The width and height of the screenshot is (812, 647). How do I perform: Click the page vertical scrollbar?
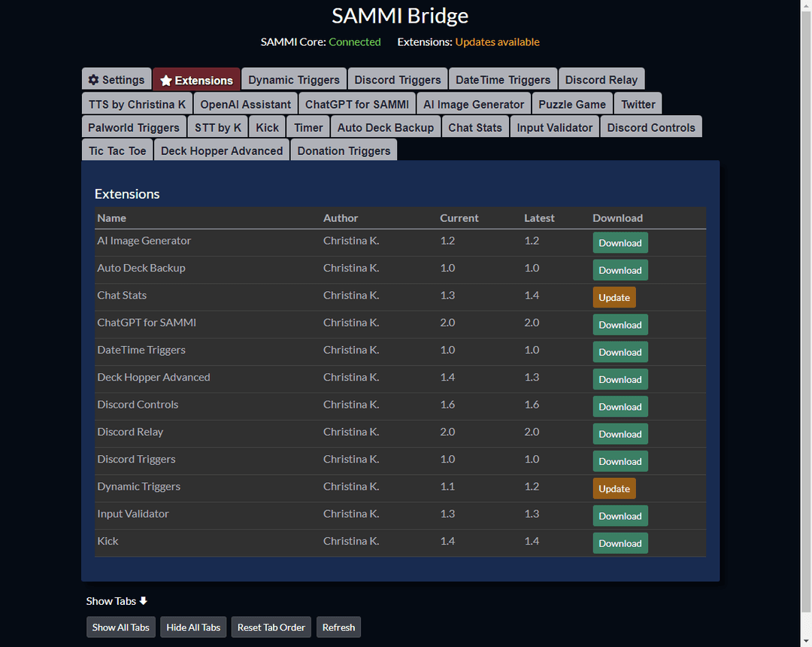tap(806, 311)
